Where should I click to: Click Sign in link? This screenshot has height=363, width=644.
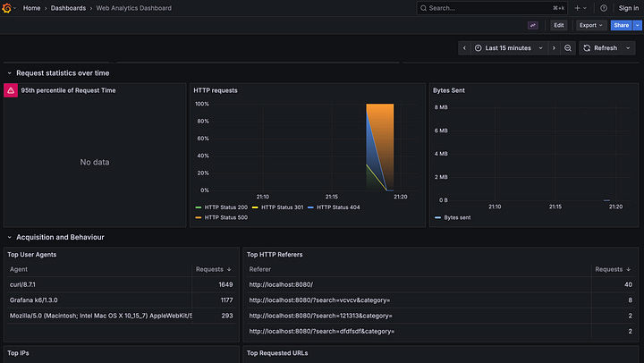(629, 8)
